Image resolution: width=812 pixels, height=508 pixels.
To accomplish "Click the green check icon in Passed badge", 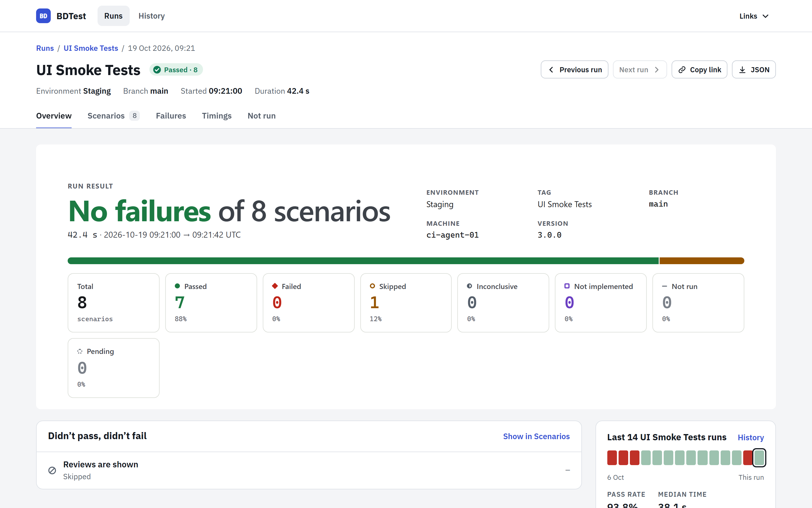I will coord(157,70).
